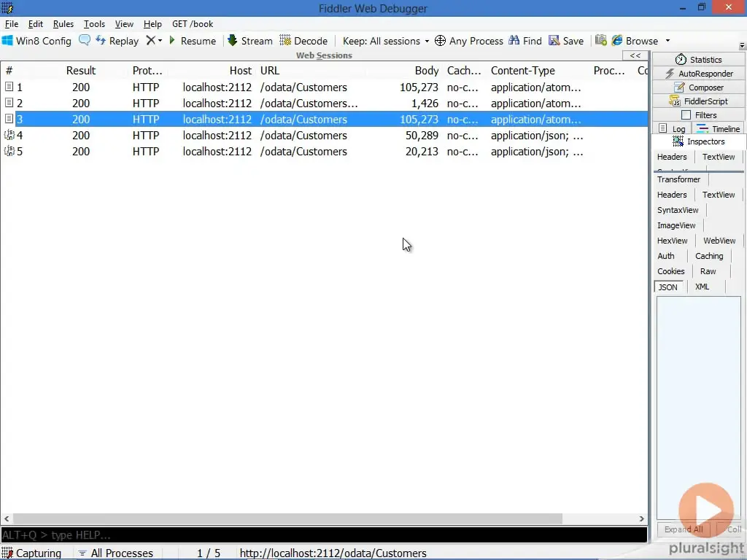Open the response Raw tab
This screenshot has width=747, height=560.
pos(708,271)
